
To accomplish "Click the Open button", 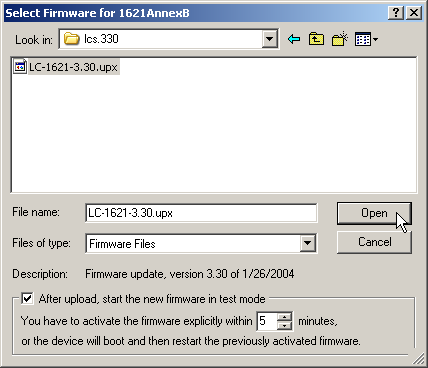I will coord(374,213).
